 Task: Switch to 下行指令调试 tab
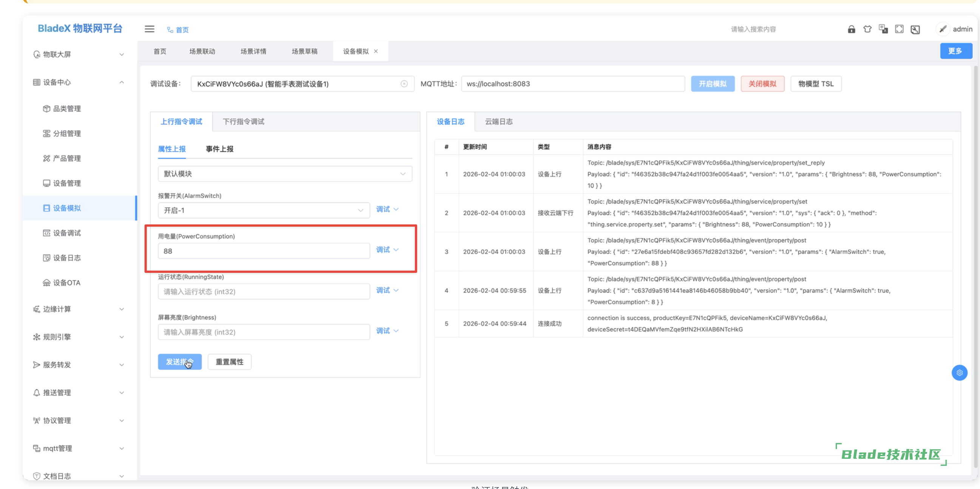click(243, 121)
